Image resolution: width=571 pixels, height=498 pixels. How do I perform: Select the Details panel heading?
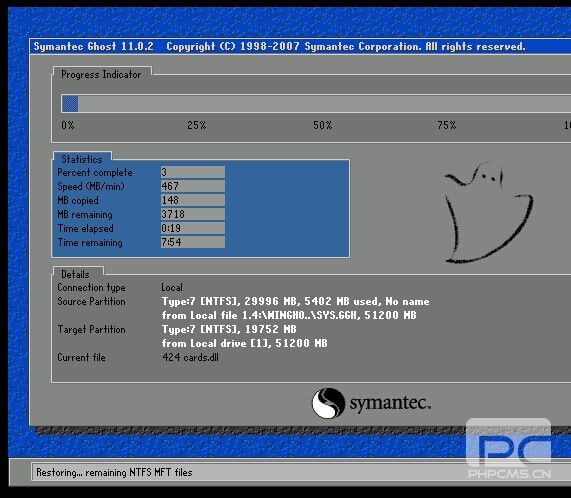coord(75,274)
